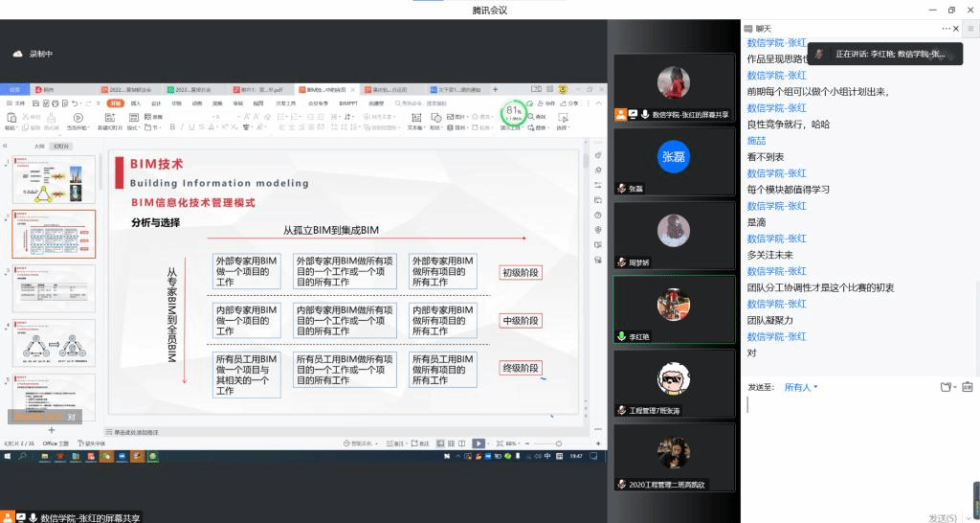Click the 开始 ribbon tab
This screenshot has width=980, height=523.
tap(115, 102)
